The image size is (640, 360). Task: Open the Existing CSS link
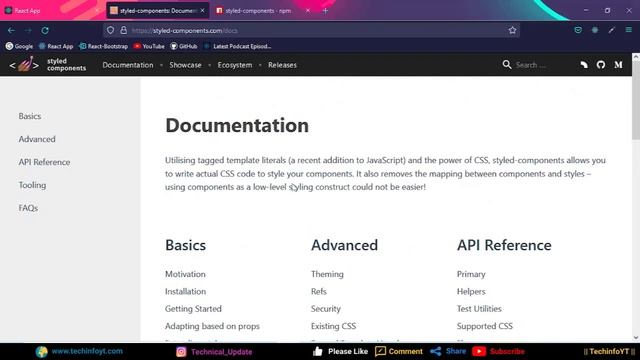pos(333,326)
